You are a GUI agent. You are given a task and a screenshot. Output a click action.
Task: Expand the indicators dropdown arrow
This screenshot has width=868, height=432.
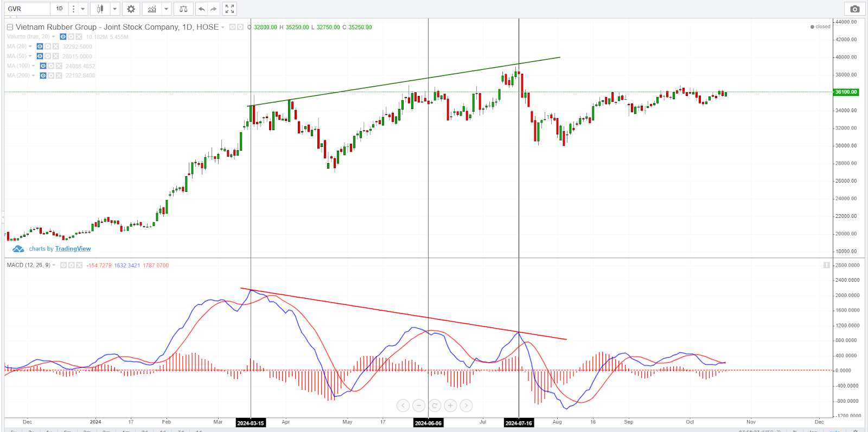pyautogui.click(x=166, y=9)
